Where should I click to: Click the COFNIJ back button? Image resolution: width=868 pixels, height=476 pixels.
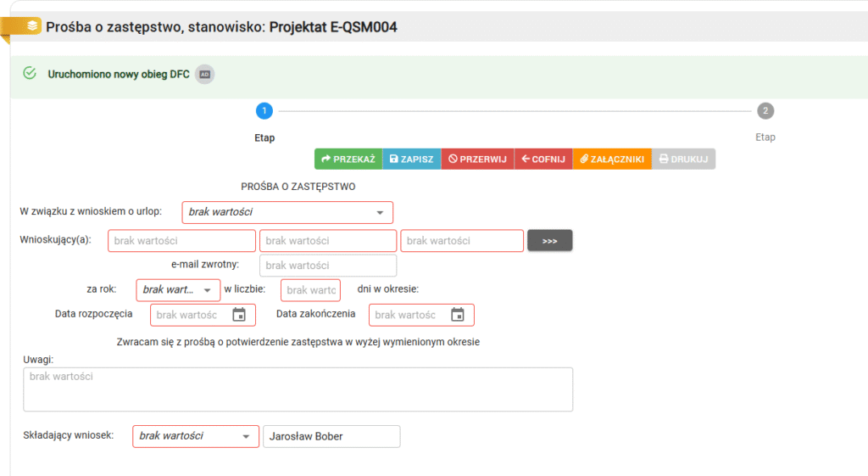pyautogui.click(x=543, y=159)
